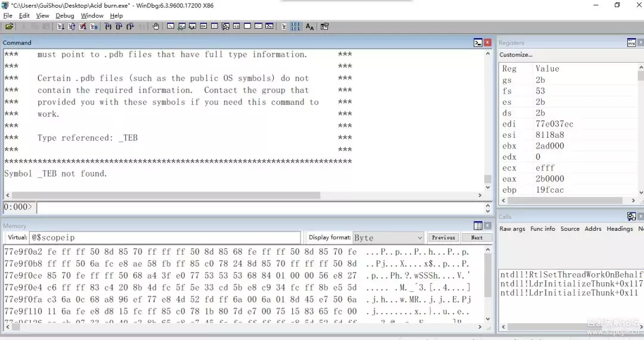644x340 pixels.
Task: Click the Command output scroll-up arrow
Action: coord(488,54)
